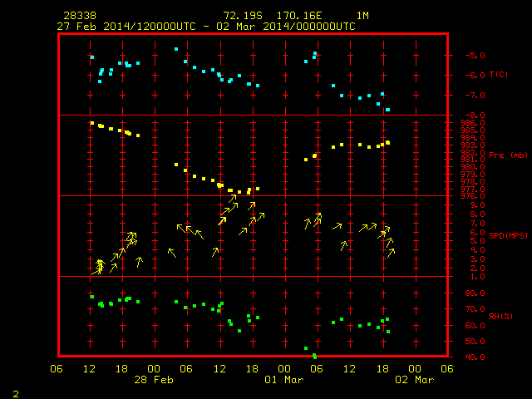The height and width of the screenshot is (399, 532).
Task: Click the 01 Mar date label
Action: point(284,380)
